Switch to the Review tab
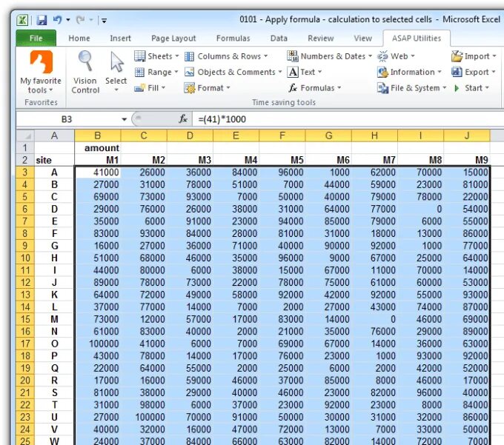Image resolution: width=504 pixels, height=445 pixels. (x=320, y=39)
